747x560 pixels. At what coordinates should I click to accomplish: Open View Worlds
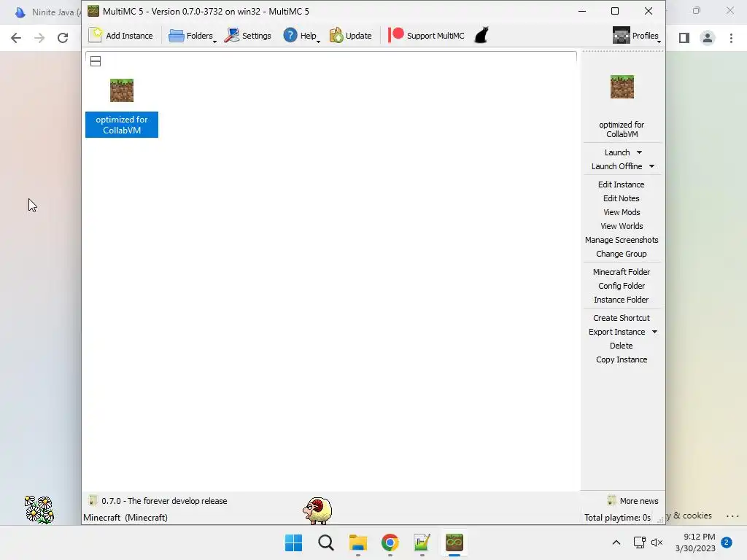(622, 226)
